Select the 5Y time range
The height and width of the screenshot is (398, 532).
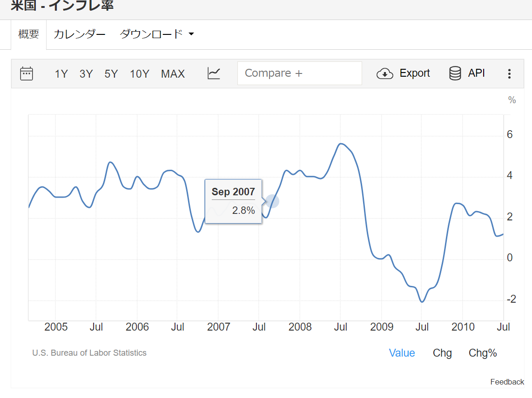tap(111, 74)
